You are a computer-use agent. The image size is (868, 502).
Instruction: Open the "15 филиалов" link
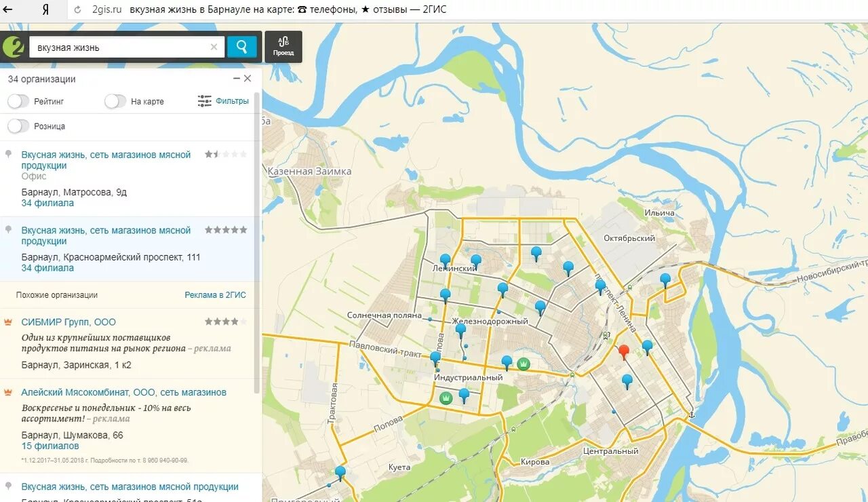(50, 446)
